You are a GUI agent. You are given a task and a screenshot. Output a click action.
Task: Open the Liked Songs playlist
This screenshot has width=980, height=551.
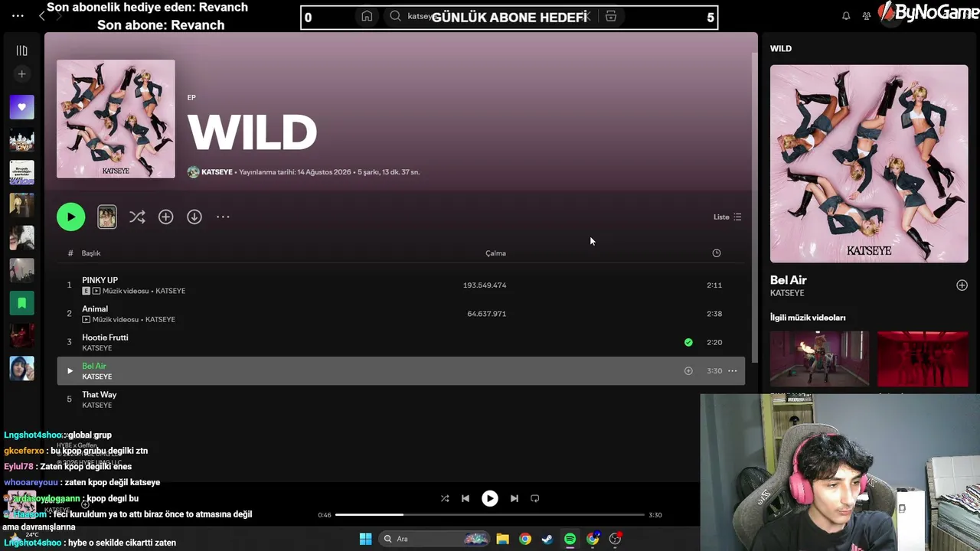pos(21,107)
